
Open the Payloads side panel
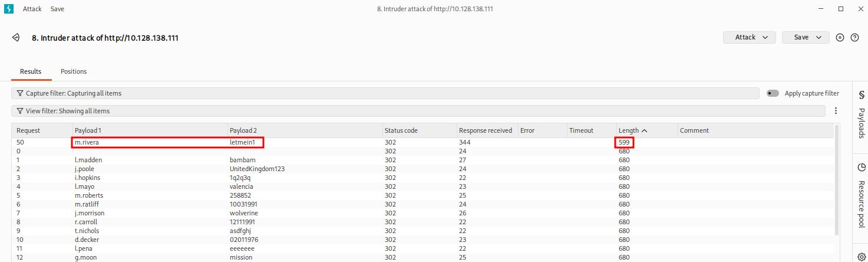coord(861,116)
